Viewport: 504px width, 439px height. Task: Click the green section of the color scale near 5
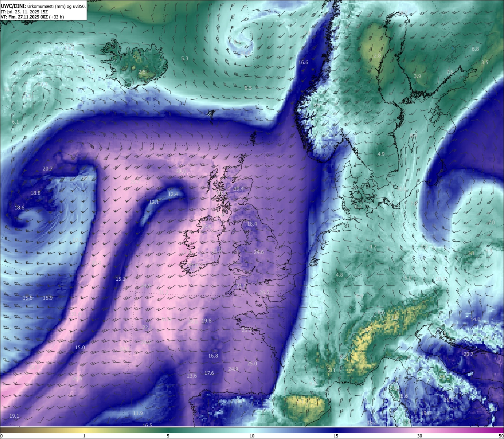pos(168,430)
